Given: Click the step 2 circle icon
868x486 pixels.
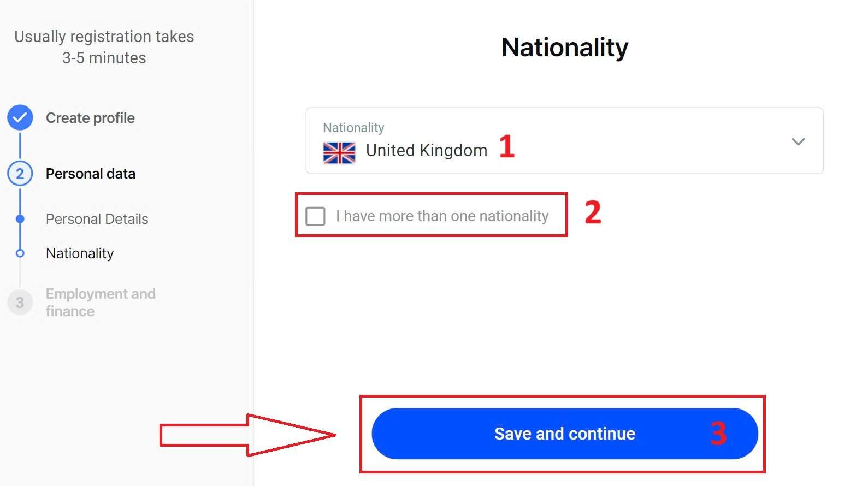Looking at the screenshot, I should click(20, 174).
